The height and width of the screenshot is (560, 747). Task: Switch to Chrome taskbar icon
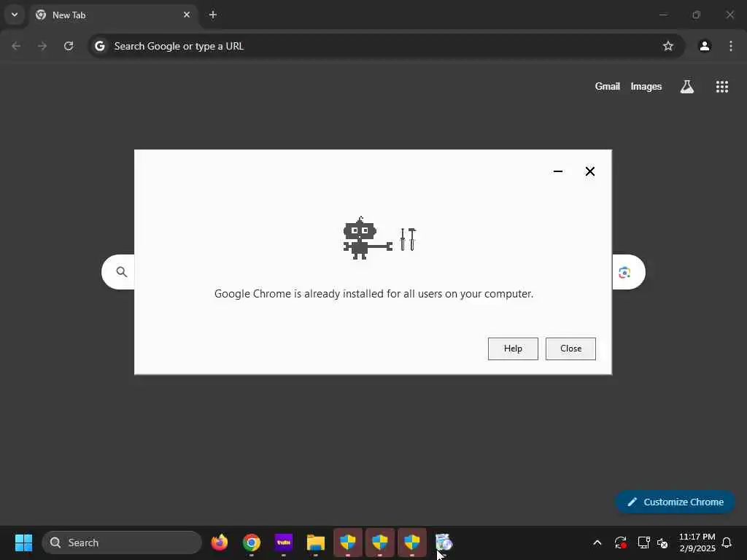click(x=252, y=542)
